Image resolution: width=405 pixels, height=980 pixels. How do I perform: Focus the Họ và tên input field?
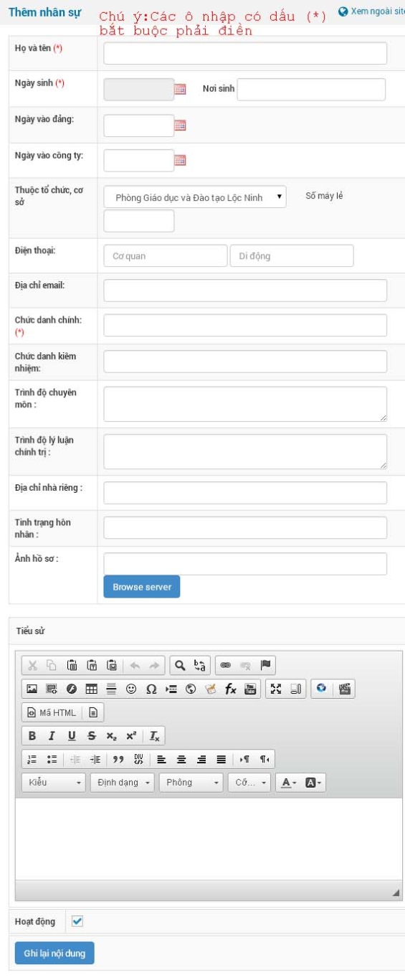(245, 53)
